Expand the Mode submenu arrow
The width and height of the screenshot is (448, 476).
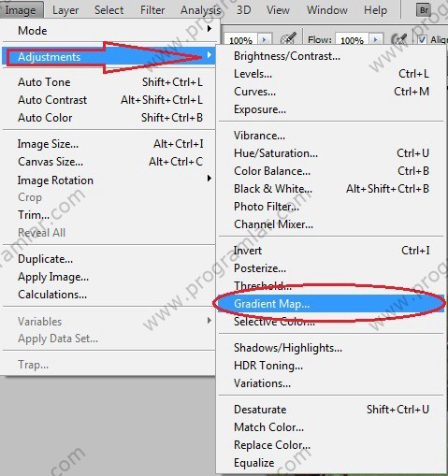click(x=210, y=29)
